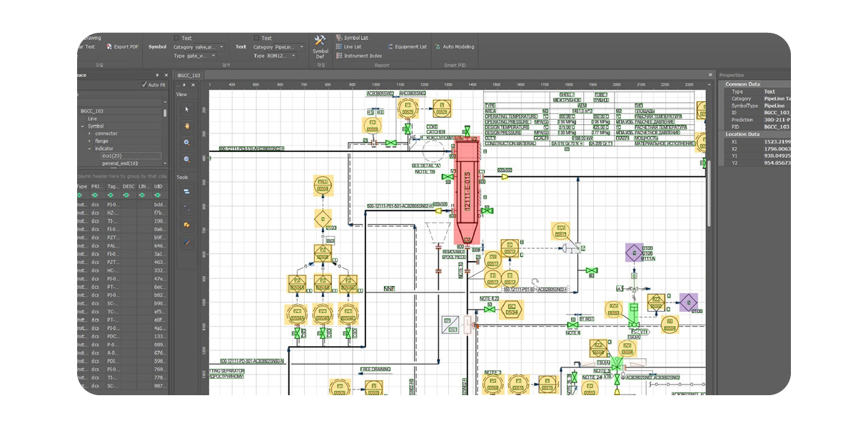The width and height of the screenshot is (868, 428).
Task: Click the Export PDF button
Action: pos(123,46)
